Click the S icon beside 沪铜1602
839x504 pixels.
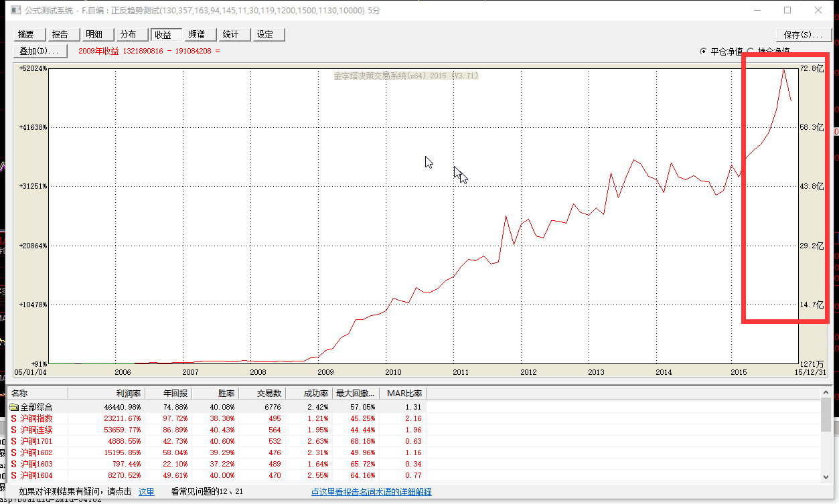13,452
